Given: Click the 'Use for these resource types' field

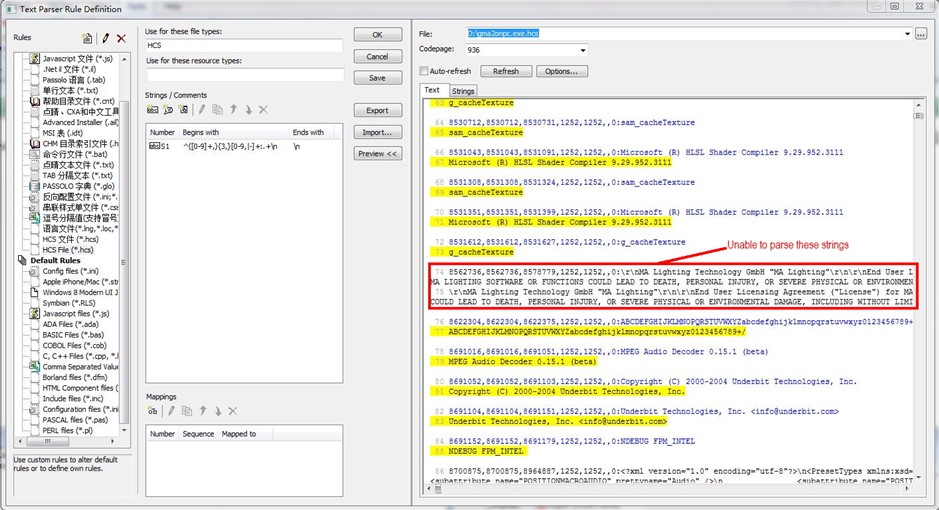Looking at the screenshot, I should tap(244, 75).
